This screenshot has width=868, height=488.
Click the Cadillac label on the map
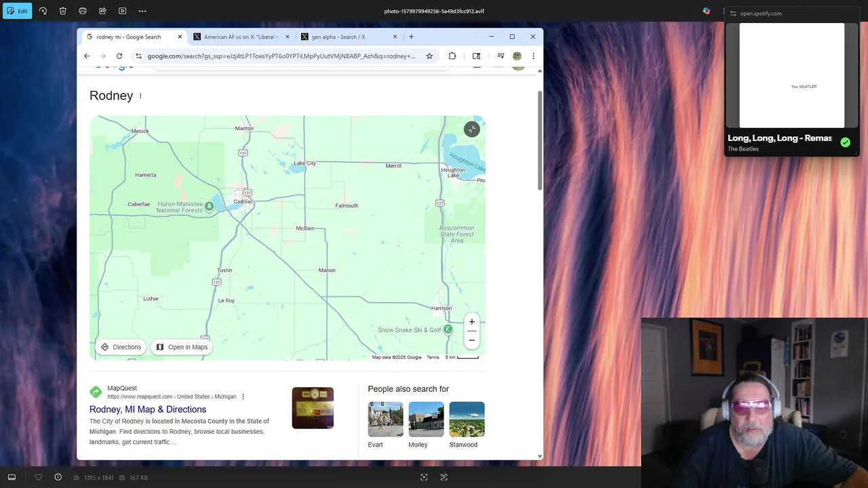243,201
